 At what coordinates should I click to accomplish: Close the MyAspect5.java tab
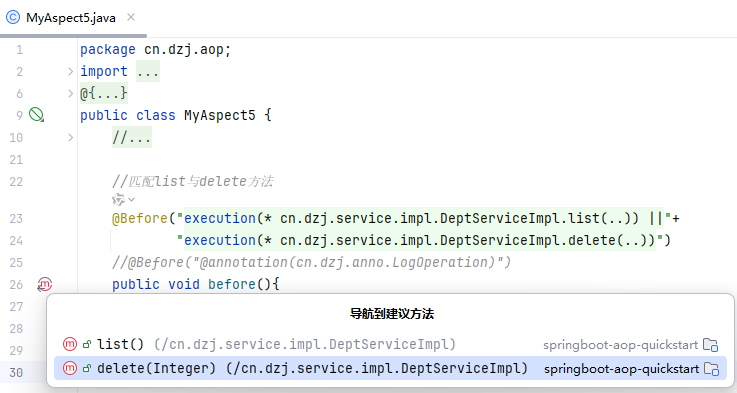tap(131, 17)
